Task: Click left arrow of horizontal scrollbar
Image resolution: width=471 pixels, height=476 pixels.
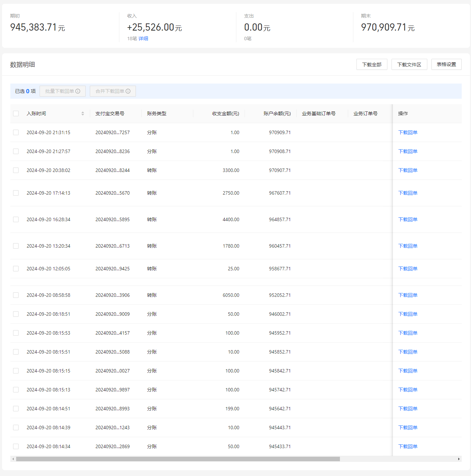Action: point(13,459)
